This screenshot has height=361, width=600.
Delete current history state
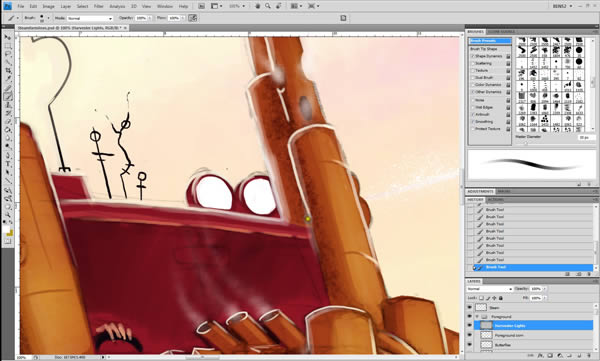point(589,274)
